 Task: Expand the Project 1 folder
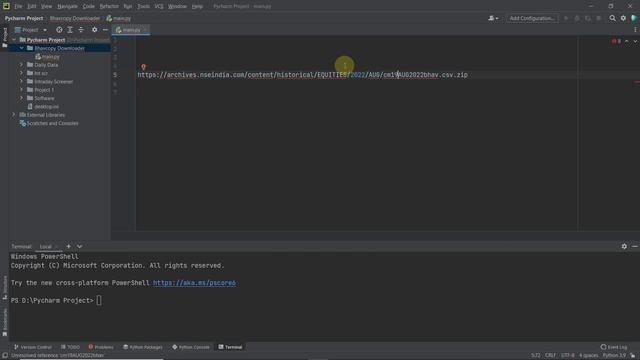click(22, 90)
